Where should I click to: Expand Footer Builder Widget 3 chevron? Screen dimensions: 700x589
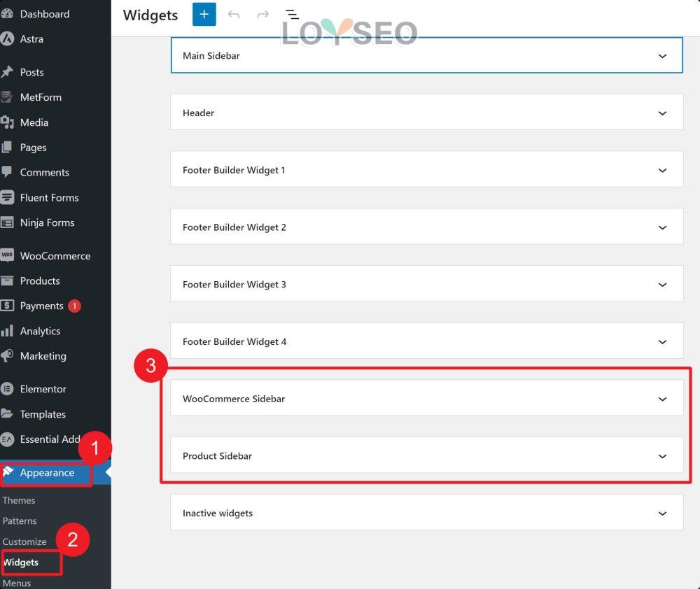pos(662,284)
